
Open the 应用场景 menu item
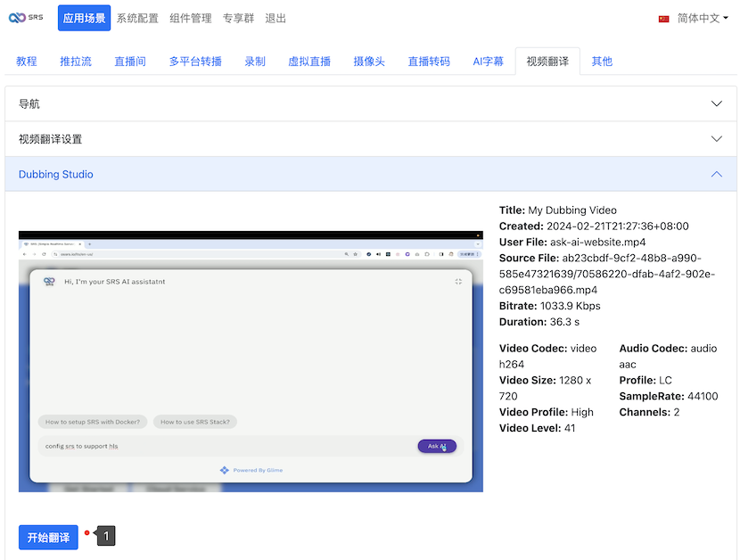[84, 18]
